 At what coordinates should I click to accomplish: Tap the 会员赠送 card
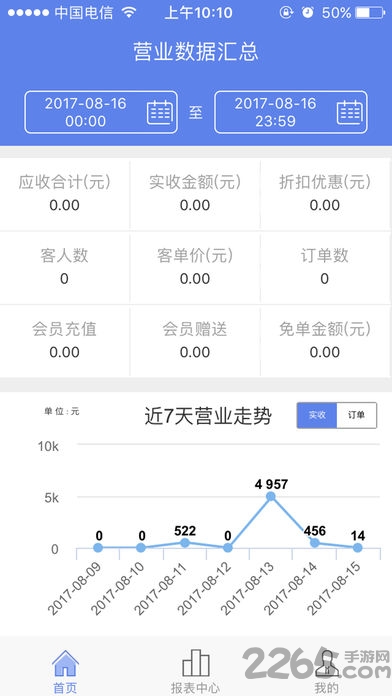[x=195, y=341]
